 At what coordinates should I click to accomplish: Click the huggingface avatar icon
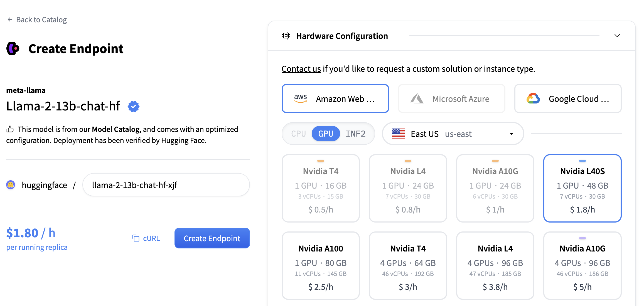coord(11,185)
